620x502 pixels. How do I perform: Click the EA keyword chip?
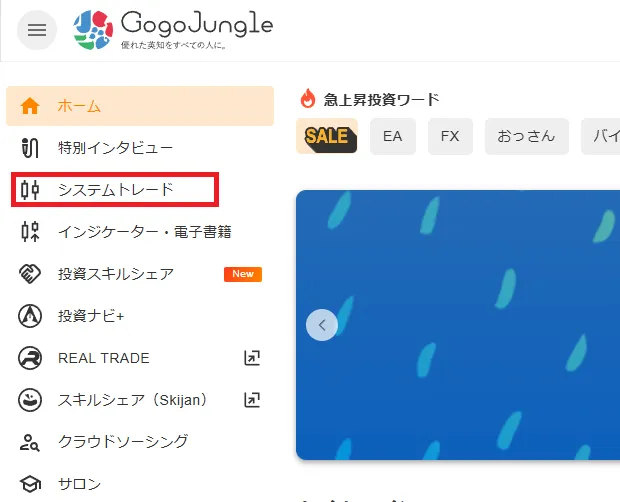(x=393, y=136)
